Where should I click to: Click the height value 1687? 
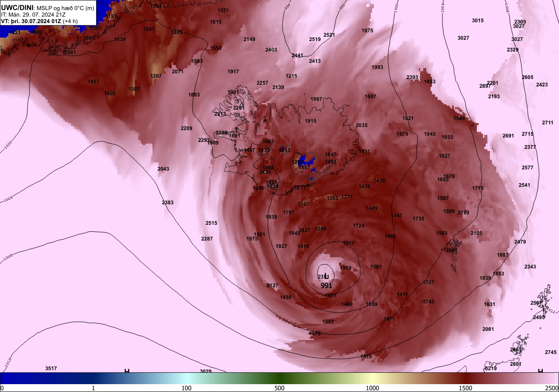click(370, 96)
